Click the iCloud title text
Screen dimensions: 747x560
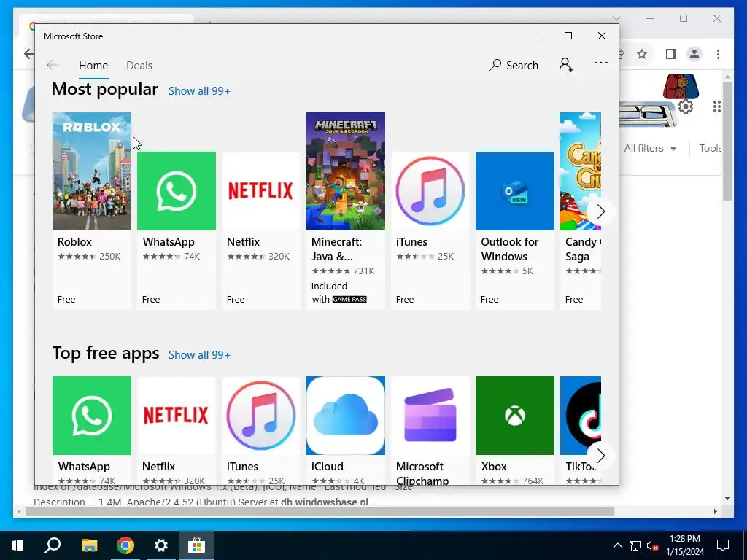(x=328, y=467)
